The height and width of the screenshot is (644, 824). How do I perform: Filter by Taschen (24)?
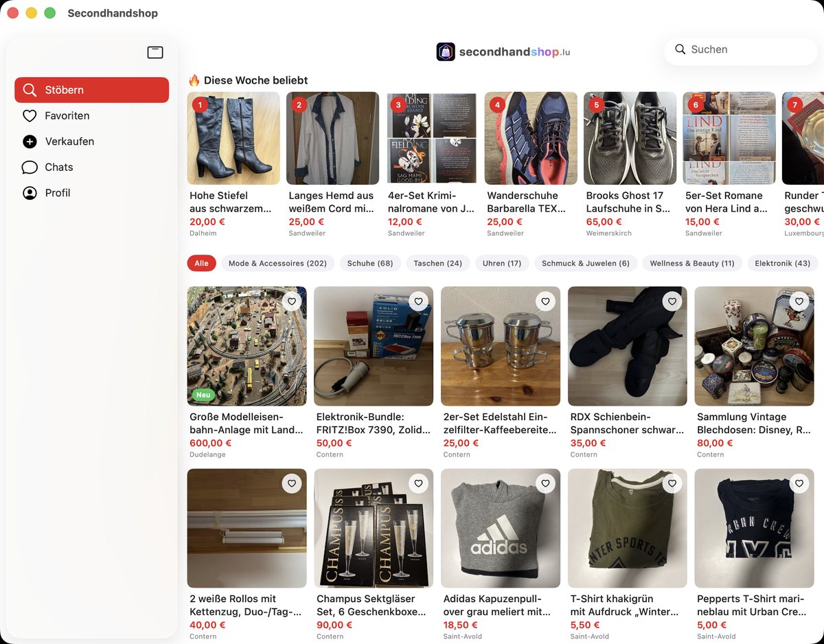(437, 263)
